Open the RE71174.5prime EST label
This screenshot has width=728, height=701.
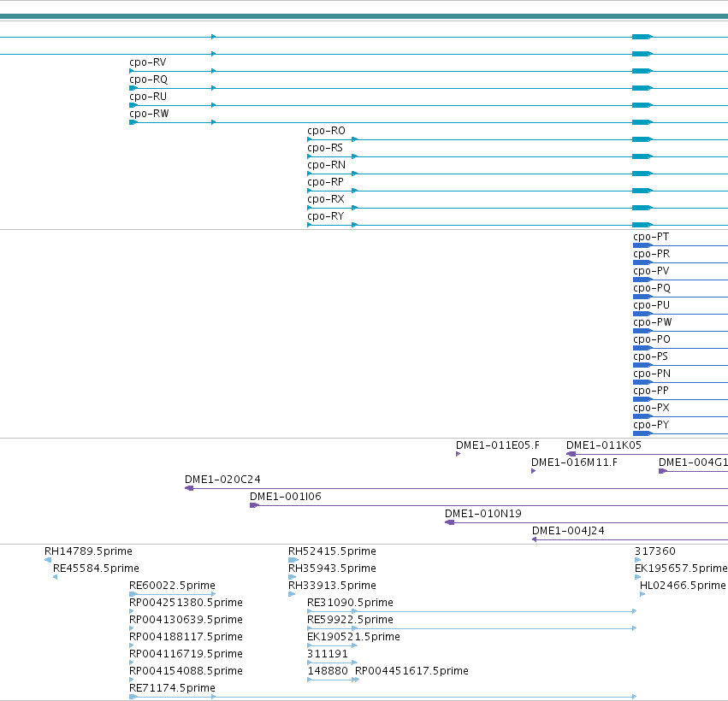pos(172,688)
